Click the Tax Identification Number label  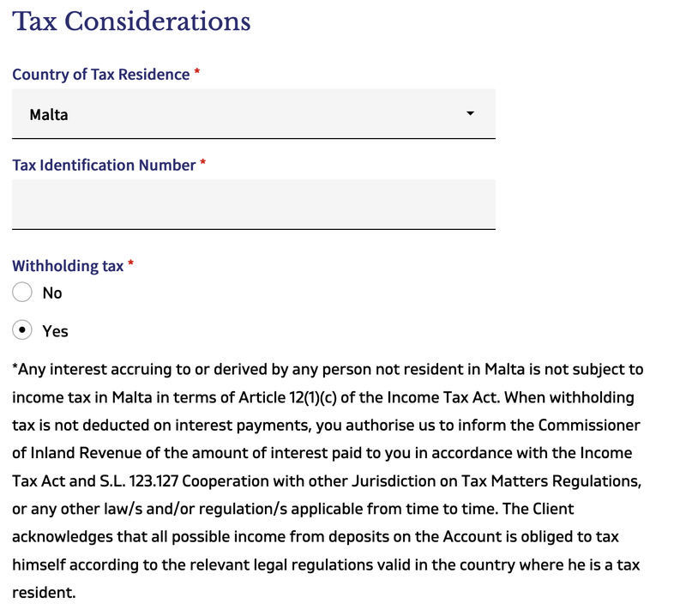click(x=104, y=165)
